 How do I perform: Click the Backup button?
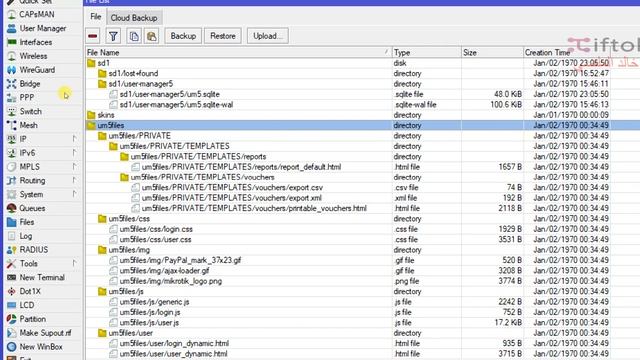(183, 36)
